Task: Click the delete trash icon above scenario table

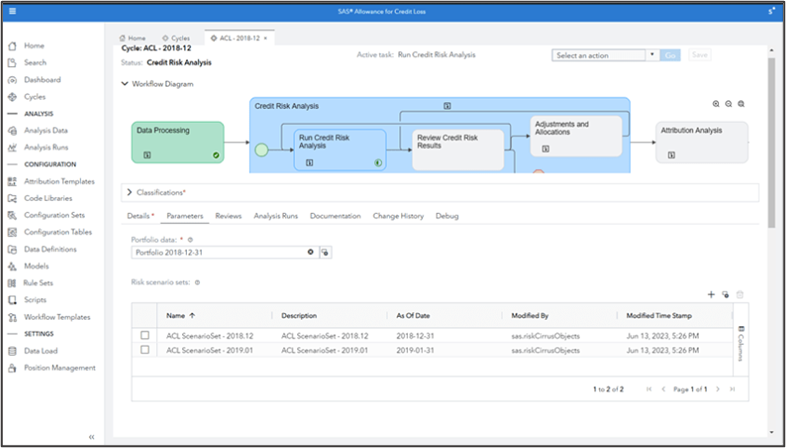Action: (740, 295)
